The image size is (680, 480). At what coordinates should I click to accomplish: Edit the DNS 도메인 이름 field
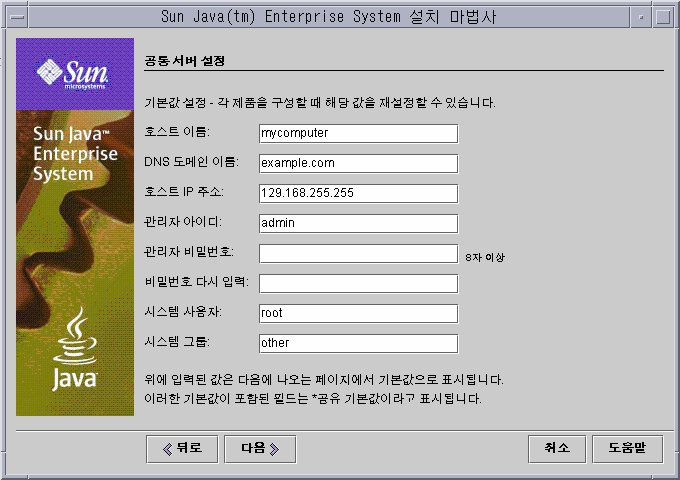pos(358,163)
